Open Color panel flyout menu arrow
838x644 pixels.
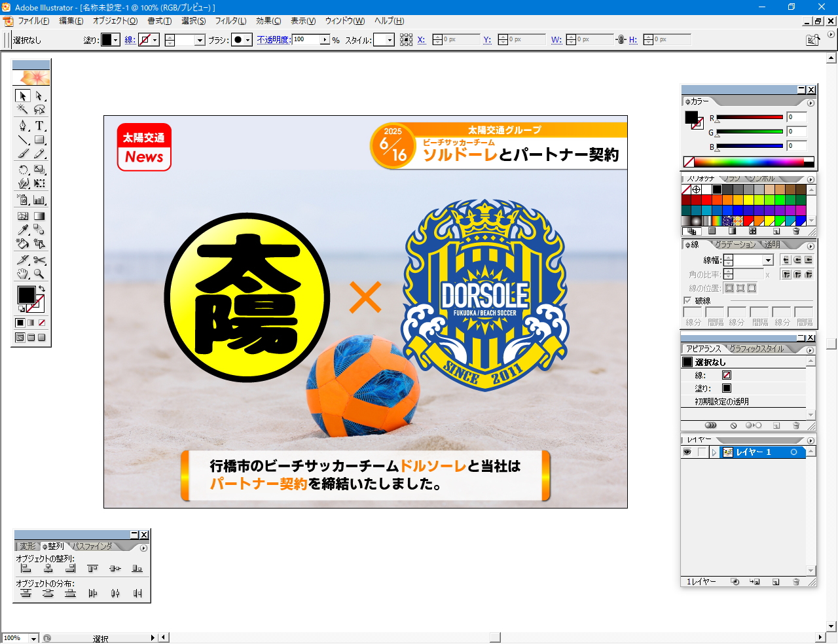811,103
